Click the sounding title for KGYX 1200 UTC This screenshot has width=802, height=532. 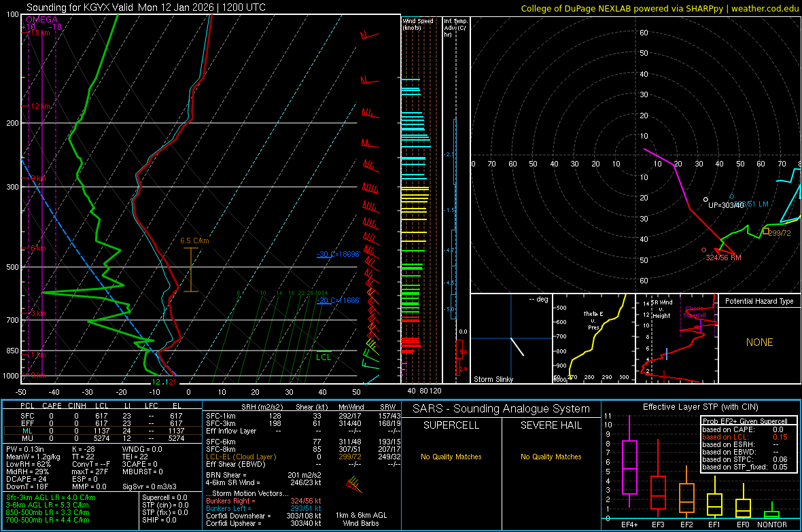[145, 7]
